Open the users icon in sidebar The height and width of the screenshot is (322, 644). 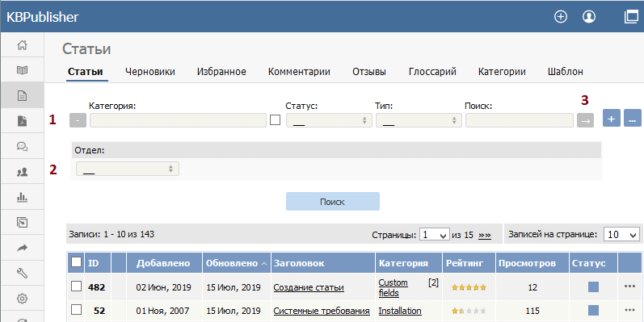22,172
